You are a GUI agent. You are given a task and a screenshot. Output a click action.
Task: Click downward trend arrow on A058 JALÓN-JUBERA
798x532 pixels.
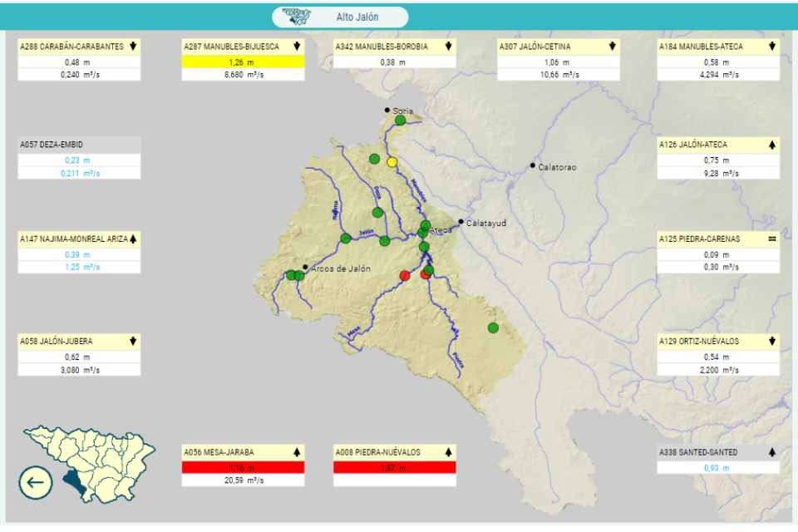(x=133, y=341)
